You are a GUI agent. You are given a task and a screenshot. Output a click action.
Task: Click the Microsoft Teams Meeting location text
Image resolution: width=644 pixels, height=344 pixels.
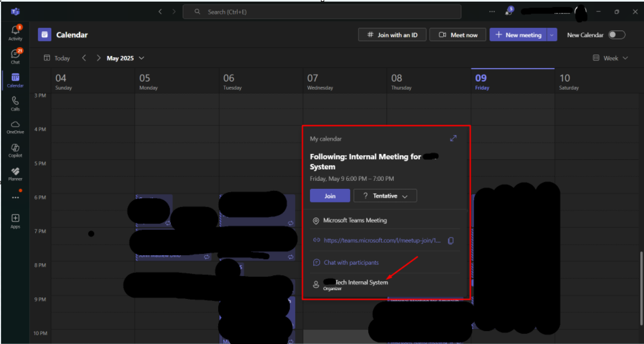(x=355, y=220)
